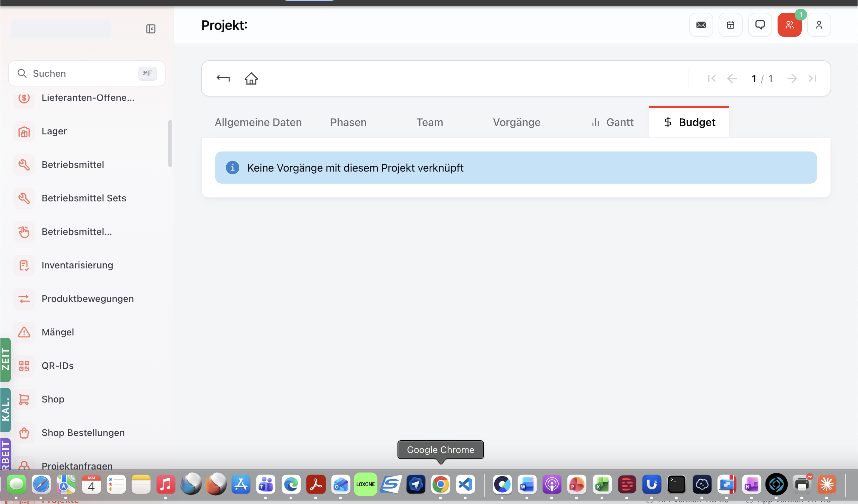This screenshot has width=858, height=504.
Task: Click the back arrow in the toolbar
Action: click(x=223, y=78)
